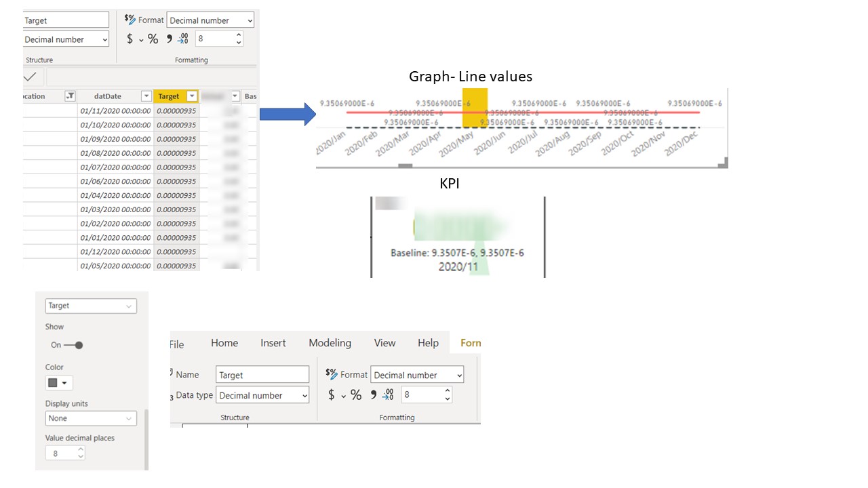Open the View ribbon tab
The width and height of the screenshot is (868, 488).
[x=384, y=343]
